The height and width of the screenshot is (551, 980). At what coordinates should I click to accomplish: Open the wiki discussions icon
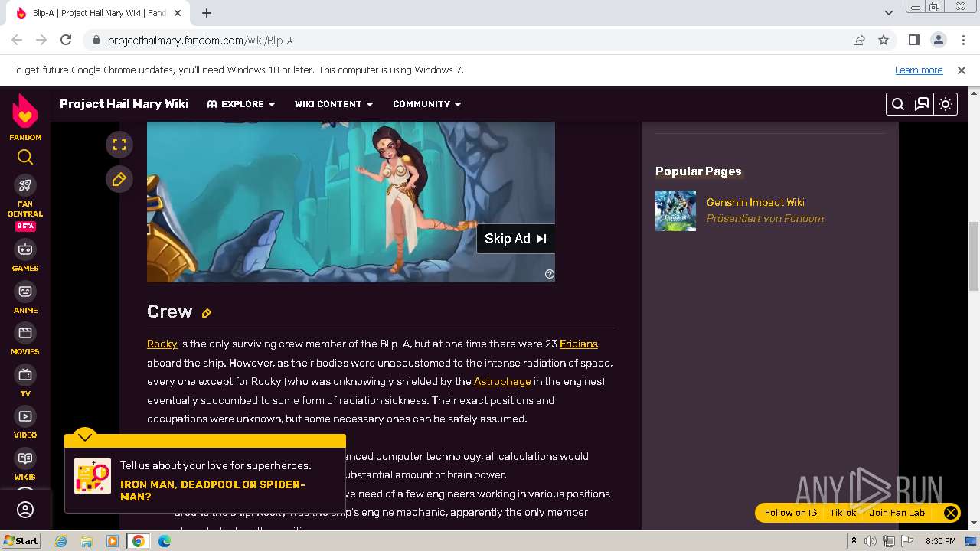tap(922, 104)
